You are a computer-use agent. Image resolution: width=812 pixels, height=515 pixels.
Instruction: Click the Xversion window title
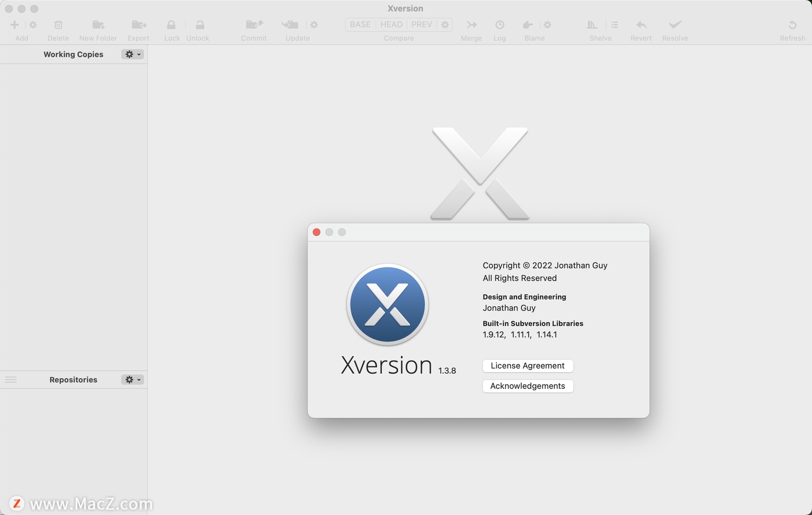pyautogui.click(x=405, y=8)
